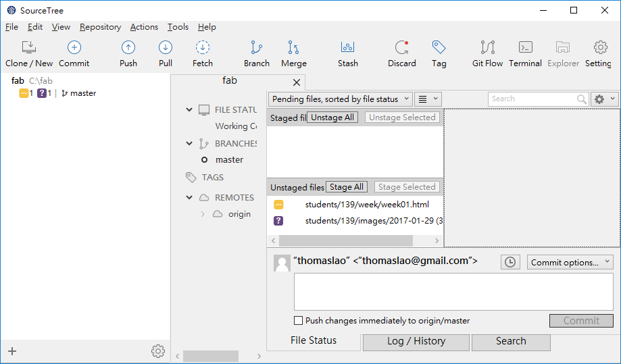Open the Help menu
621x364 pixels.
pyautogui.click(x=207, y=27)
